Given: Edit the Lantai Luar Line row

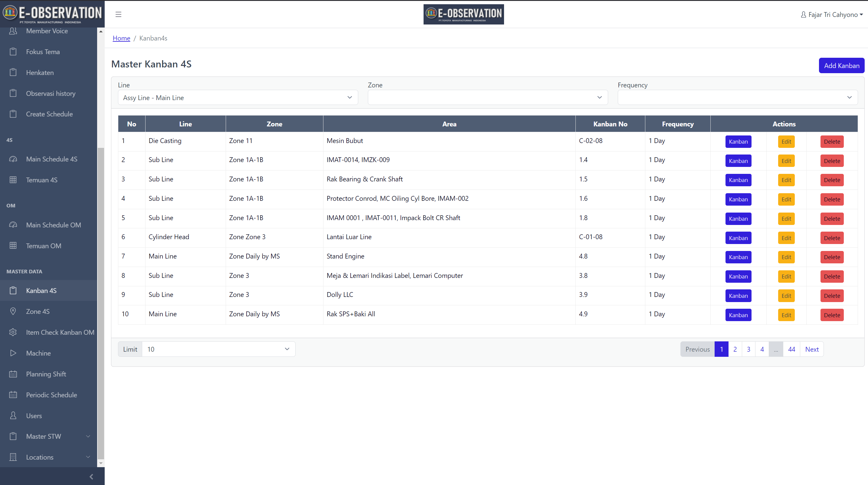Looking at the screenshot, I should (x=786, y=238).
